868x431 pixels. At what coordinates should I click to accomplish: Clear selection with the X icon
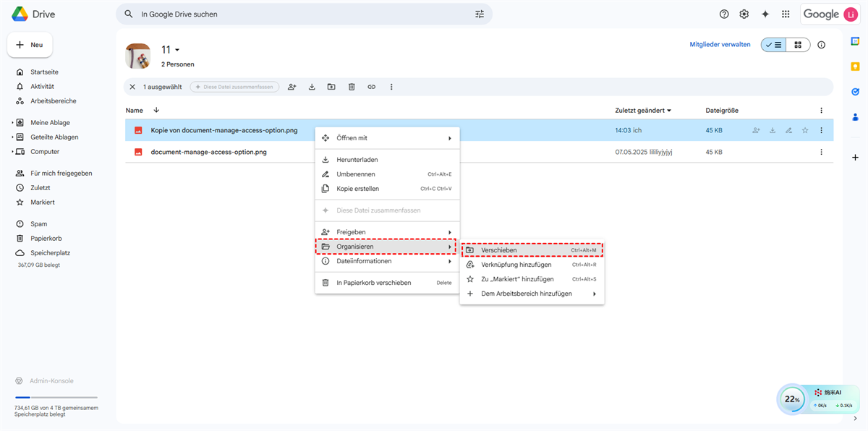(132, 87)
